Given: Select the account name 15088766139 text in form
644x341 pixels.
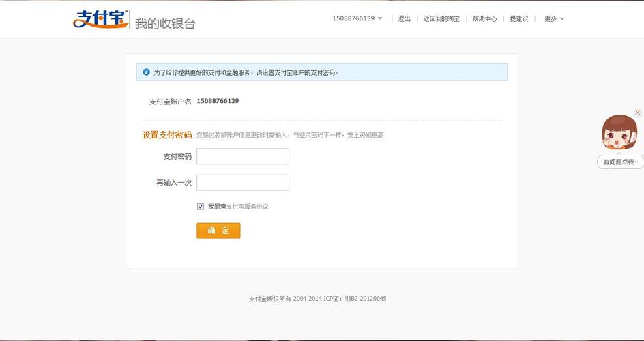Looking at the screenshot, I should click(218, 101).
